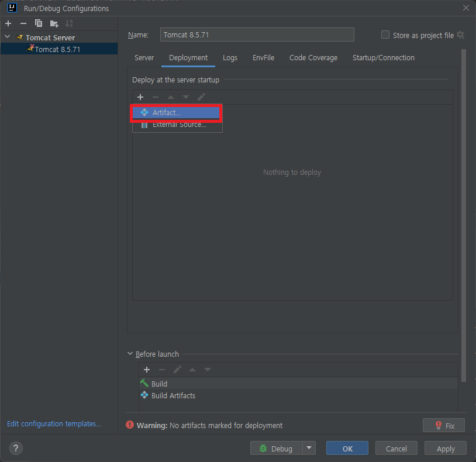The height and width of the screenshot is (462, 476).
Task: Open the Debug button dropdown arrow
Action: pyautogui.click(x=309, y=448)
